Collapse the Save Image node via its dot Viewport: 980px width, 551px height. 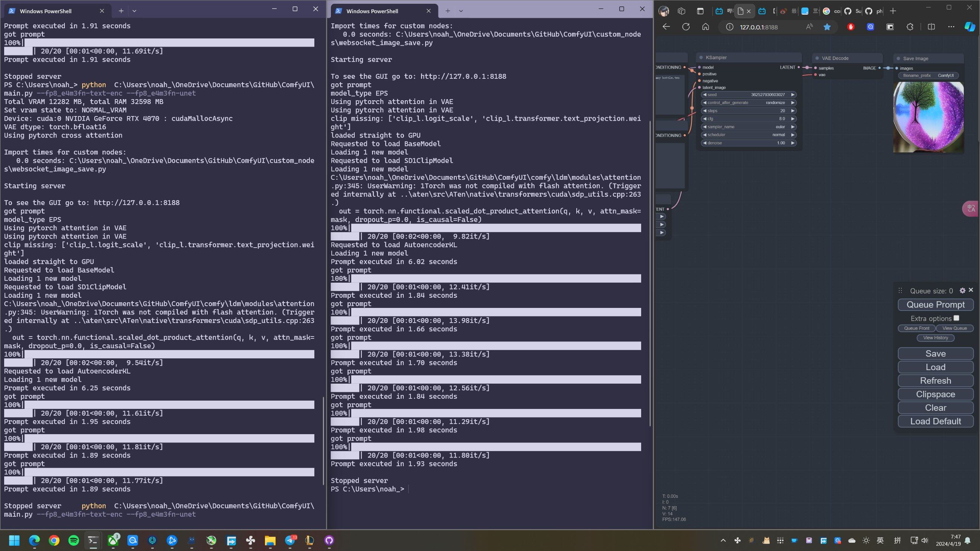[898, 58]
